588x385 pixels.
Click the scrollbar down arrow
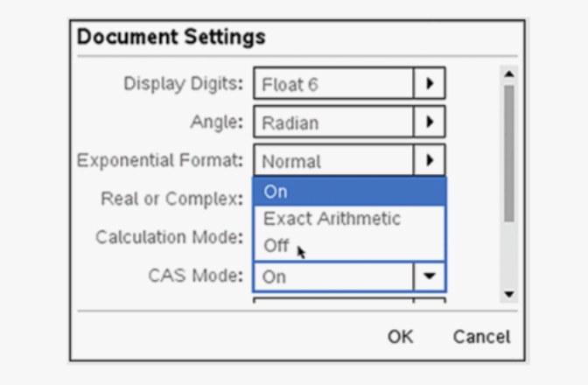click(x=509, y=294)
